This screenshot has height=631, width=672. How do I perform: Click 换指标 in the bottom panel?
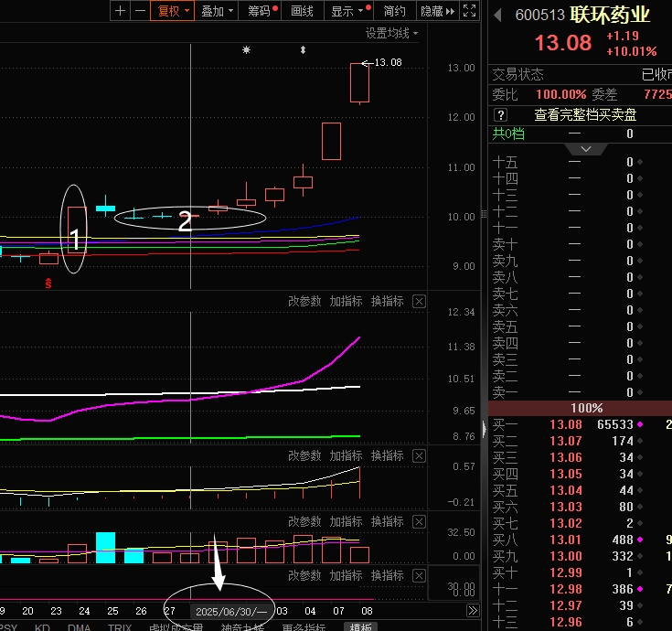[x=387, y=575]
